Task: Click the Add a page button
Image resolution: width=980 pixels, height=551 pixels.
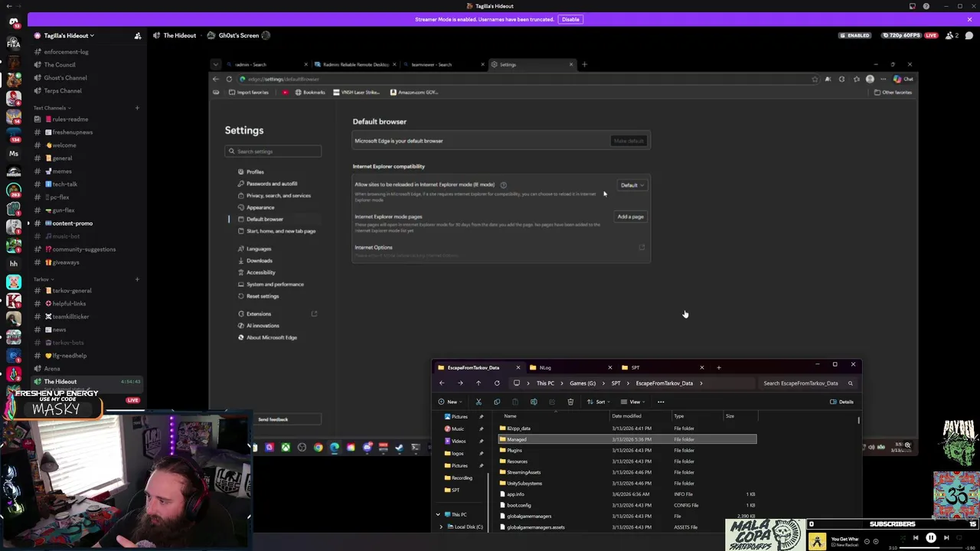Action: [x=631, y=217]
